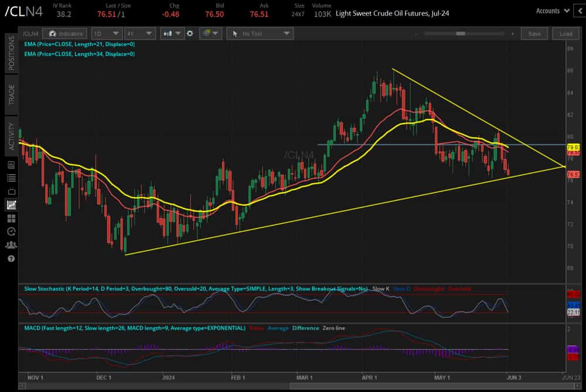586x392 pixels.
Task: Open the 1D timeframe dropdown
Action: 106,33
